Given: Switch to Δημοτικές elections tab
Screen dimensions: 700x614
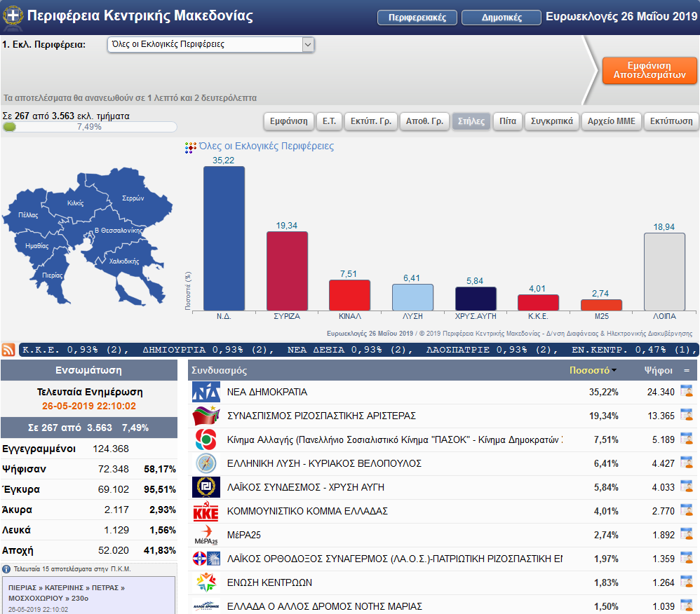Looking at the screenshot, I should (x=501, y=18).
